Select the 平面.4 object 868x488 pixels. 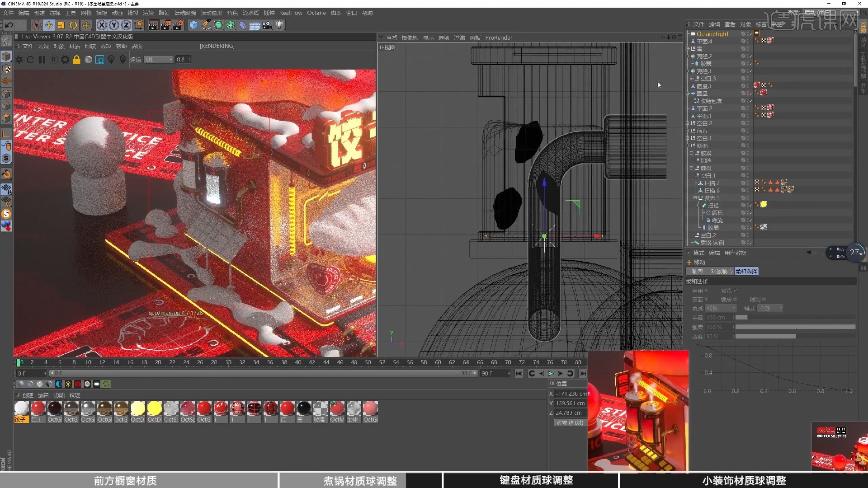[x=704, y=41]
